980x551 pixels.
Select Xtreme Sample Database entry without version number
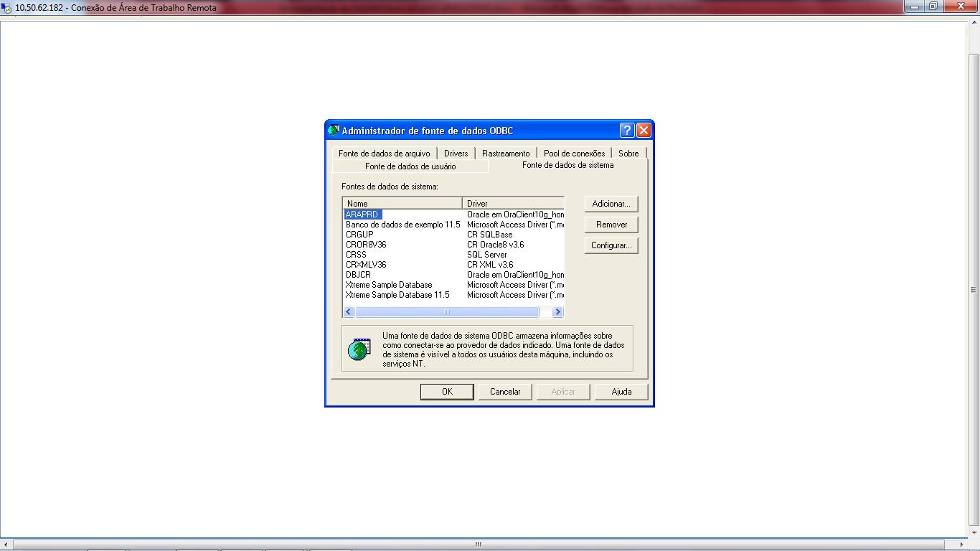(389, 285)
